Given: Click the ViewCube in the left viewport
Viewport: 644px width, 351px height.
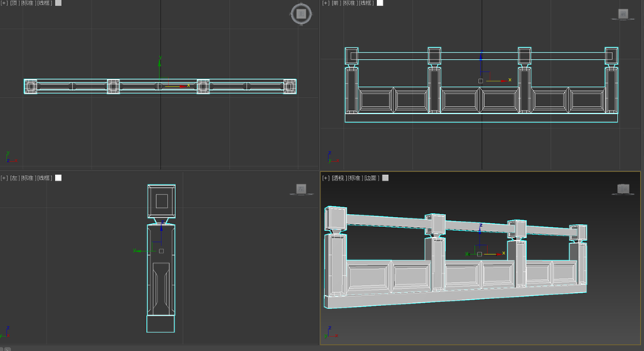Looking at the screenshot, I should pyautogui.click(x=302, y=189).
